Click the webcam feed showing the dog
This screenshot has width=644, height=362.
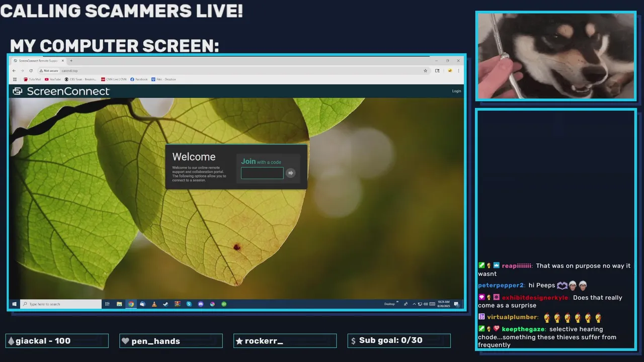pyautogui.click(x=556, y=56)
